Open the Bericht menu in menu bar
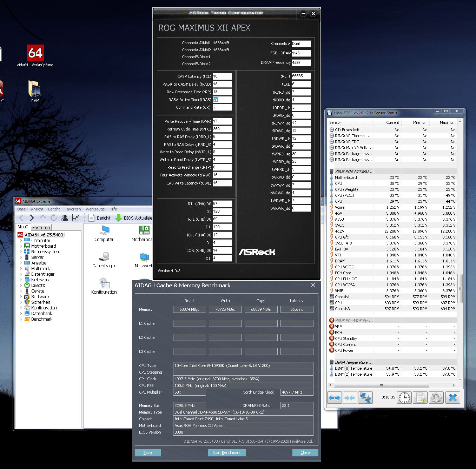Screen dimensions: 476x469 [54, 209]
